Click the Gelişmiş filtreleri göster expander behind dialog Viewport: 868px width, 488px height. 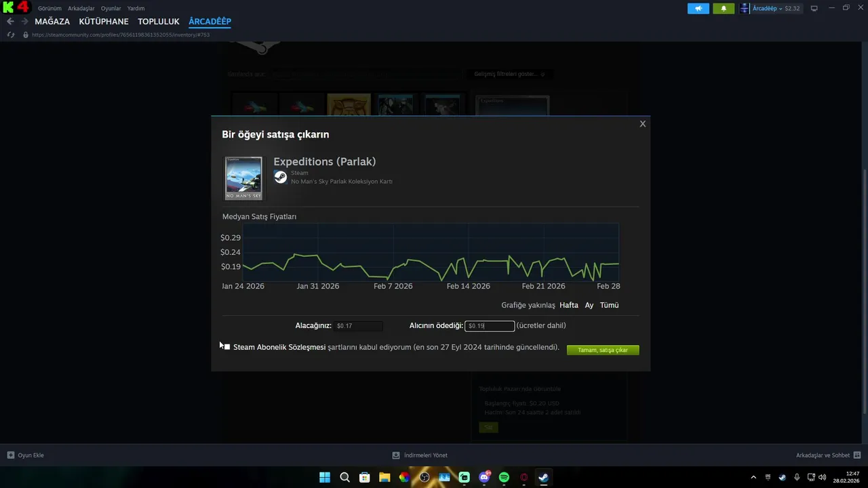tap(509, 74)
